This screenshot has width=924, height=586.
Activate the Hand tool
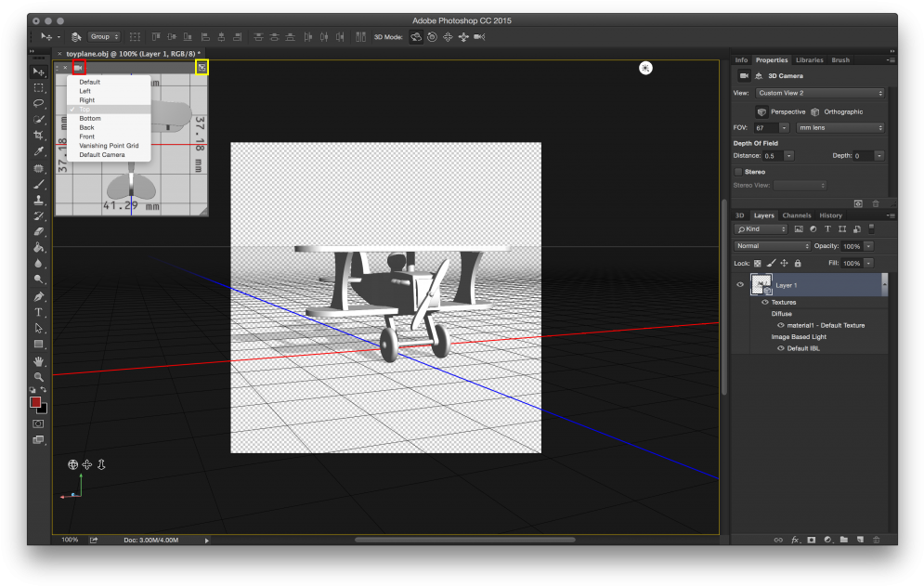pyautogui.click(x=39, y=360)
